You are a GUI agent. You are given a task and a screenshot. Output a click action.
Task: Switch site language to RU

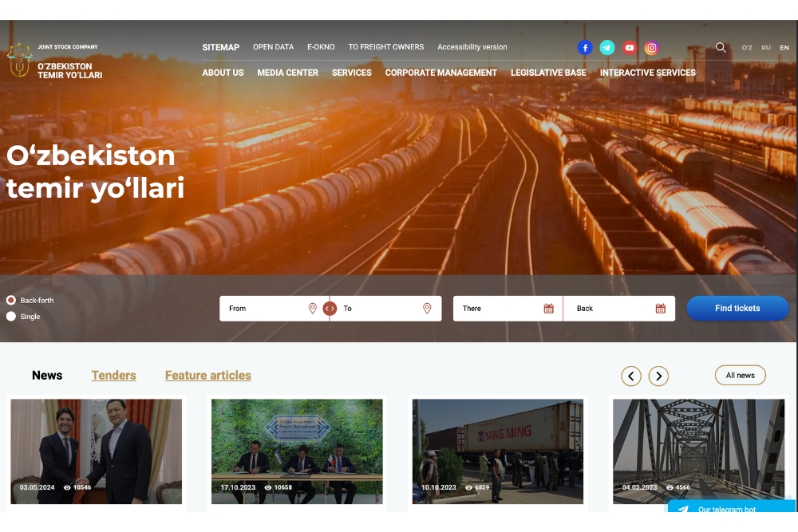click(766, 48)
